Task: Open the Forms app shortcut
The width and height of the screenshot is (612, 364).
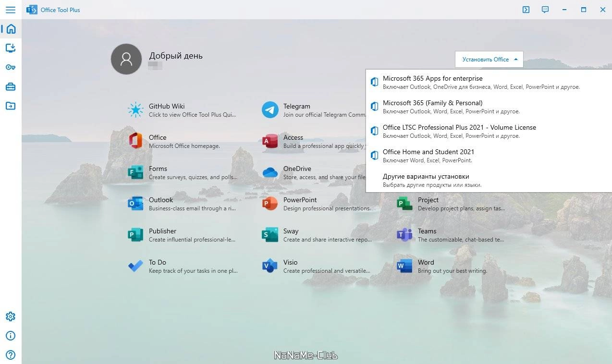Action: tap(183, 172)
